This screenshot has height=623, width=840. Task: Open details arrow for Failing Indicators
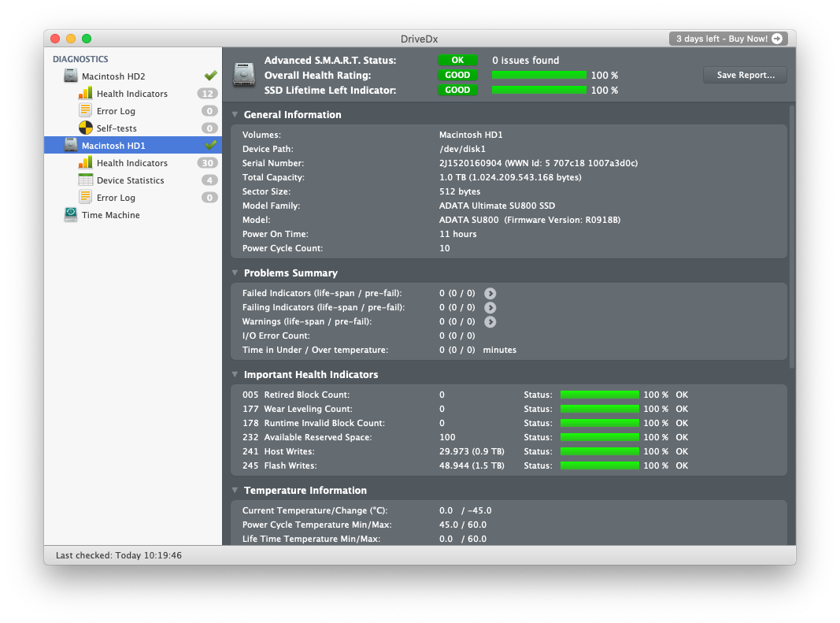490,308
